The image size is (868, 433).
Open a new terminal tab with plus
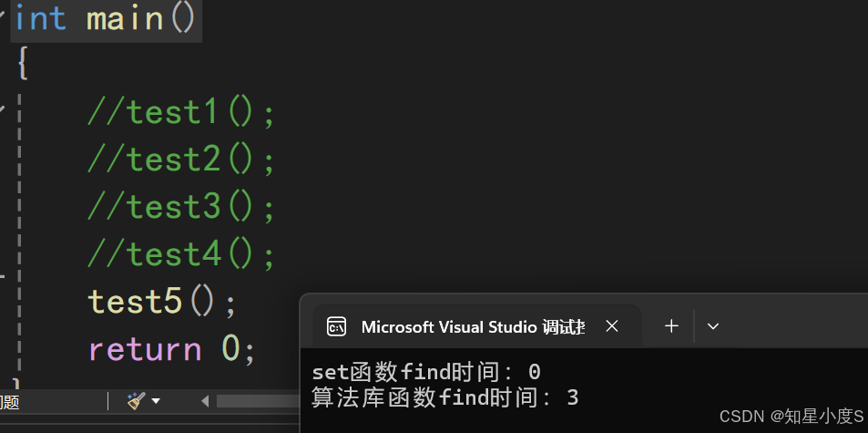tap(671, 325)
